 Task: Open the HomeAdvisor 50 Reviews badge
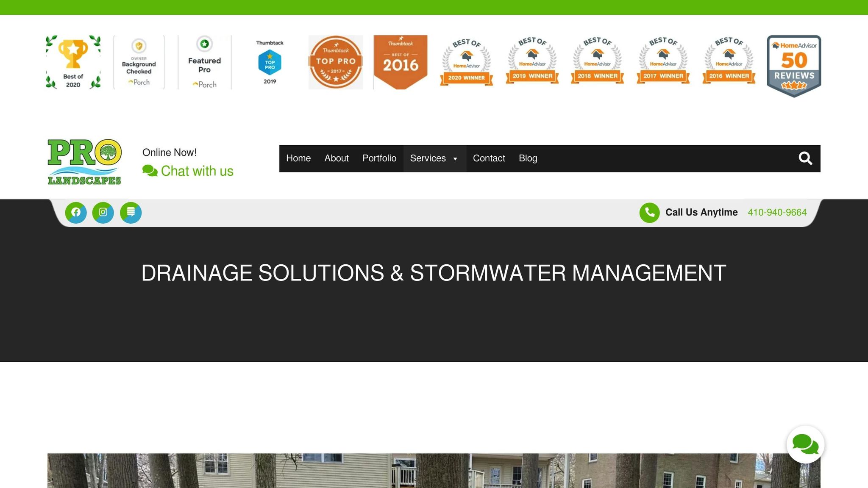point(794,66)
